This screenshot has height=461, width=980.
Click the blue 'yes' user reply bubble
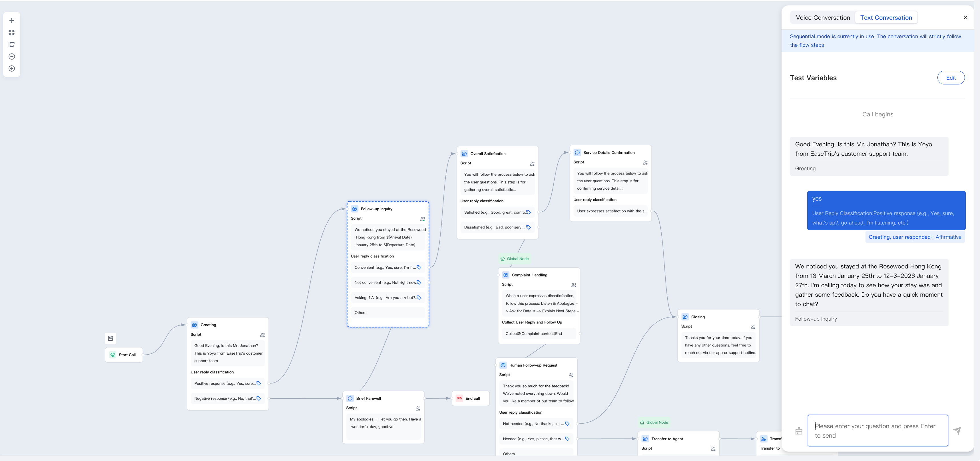coord(886,210)
